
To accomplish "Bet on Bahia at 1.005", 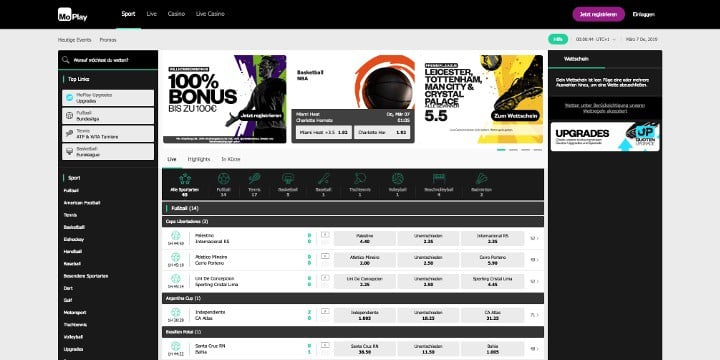I will [492, 349].
